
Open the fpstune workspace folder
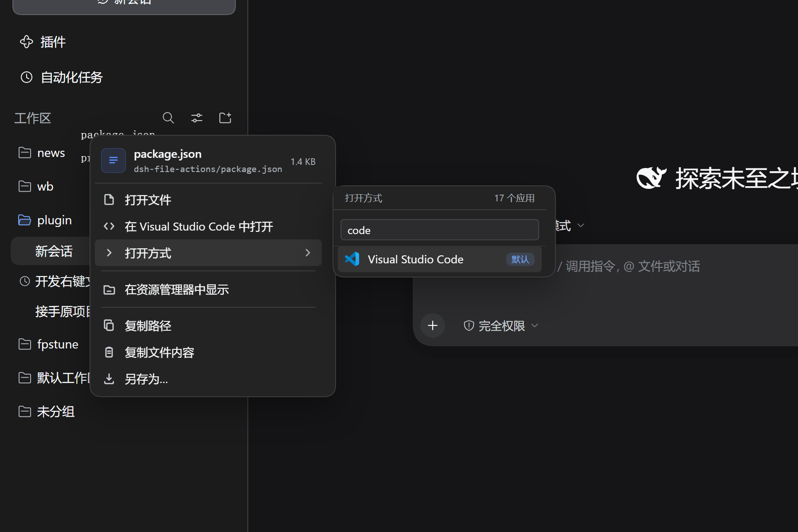(x=48, y=344)
